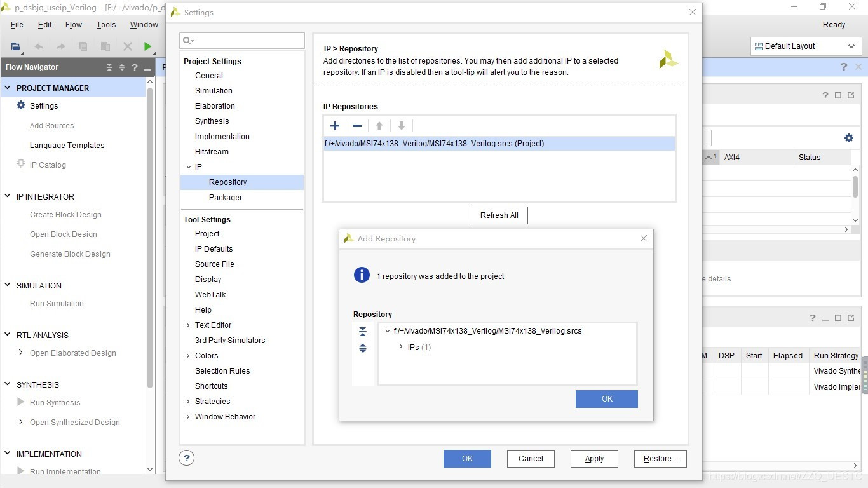Expand the Window Behavior settings group
868x488 pixels.
(x=188, y=417)
